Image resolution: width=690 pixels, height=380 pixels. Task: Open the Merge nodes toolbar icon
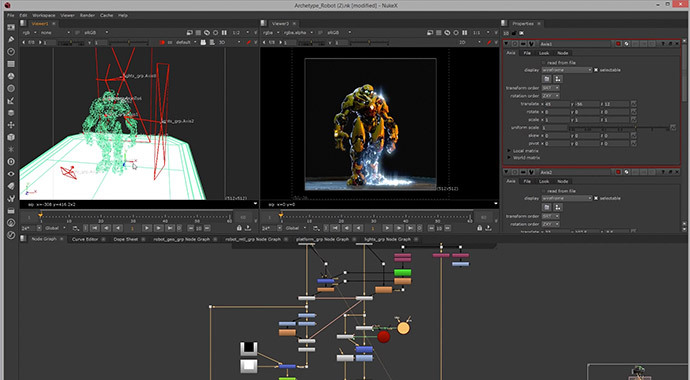(x=11, y=113)
